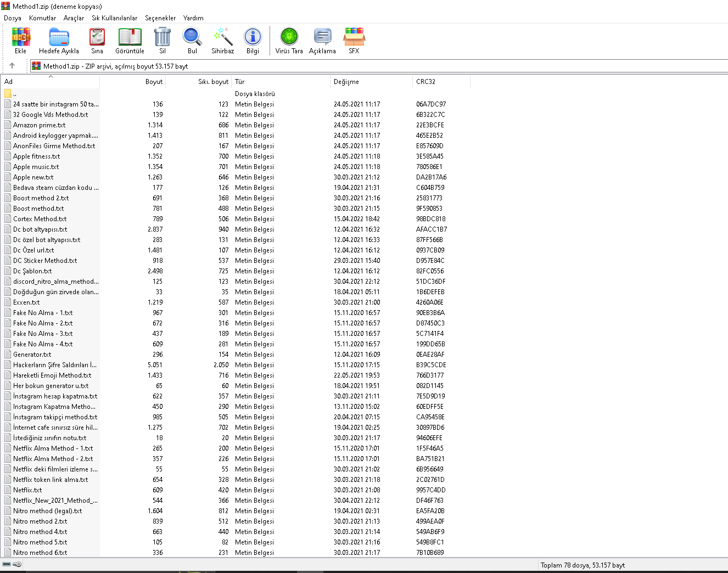
Task: Click the Sına test archive icon
Action: 97,37
